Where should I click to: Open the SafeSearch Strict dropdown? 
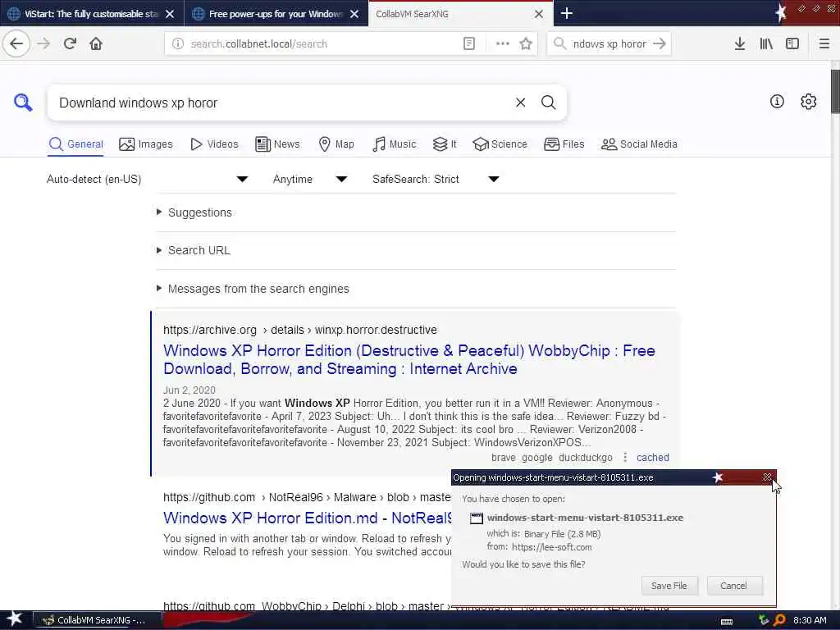point(436,179)
